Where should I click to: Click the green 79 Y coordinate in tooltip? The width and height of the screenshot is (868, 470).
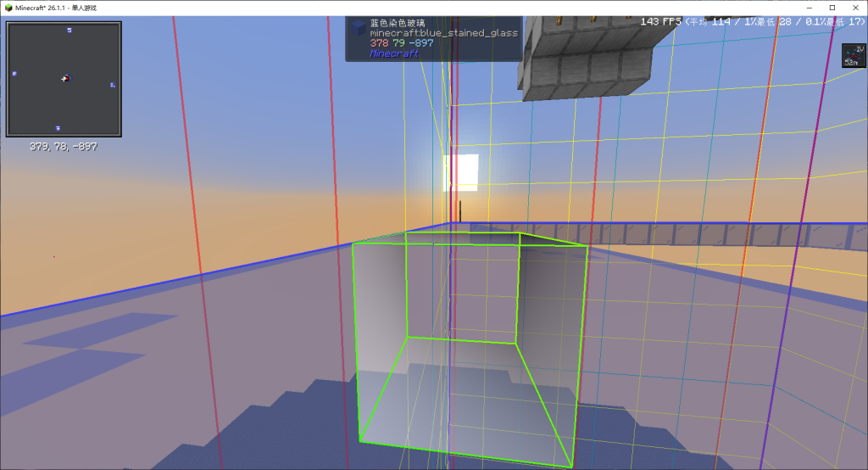click(x=398, y=43)
